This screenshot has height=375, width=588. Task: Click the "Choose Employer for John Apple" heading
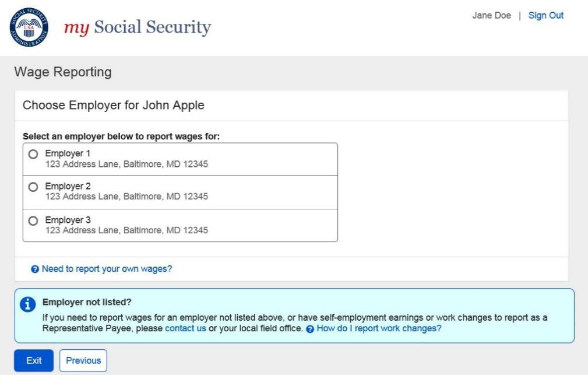click(x=114, y=106)
